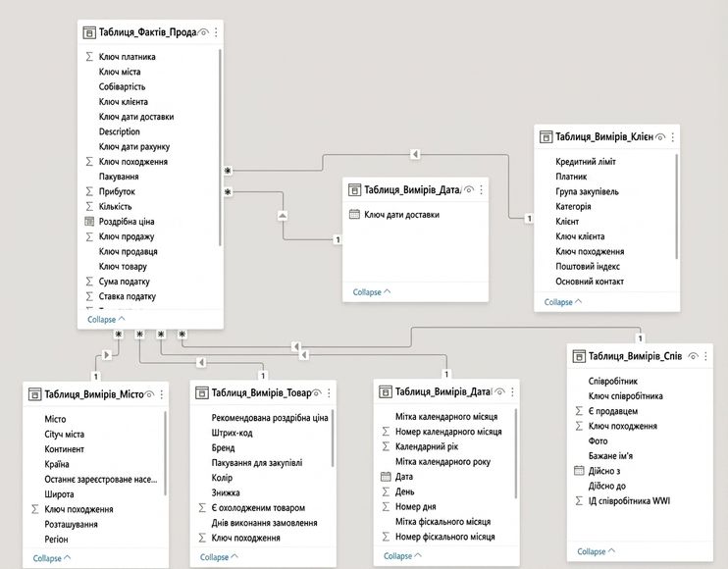
Task: Toggle visibility eye on Таблиця_Вимірів_Місто table
Action: (149, 394)
